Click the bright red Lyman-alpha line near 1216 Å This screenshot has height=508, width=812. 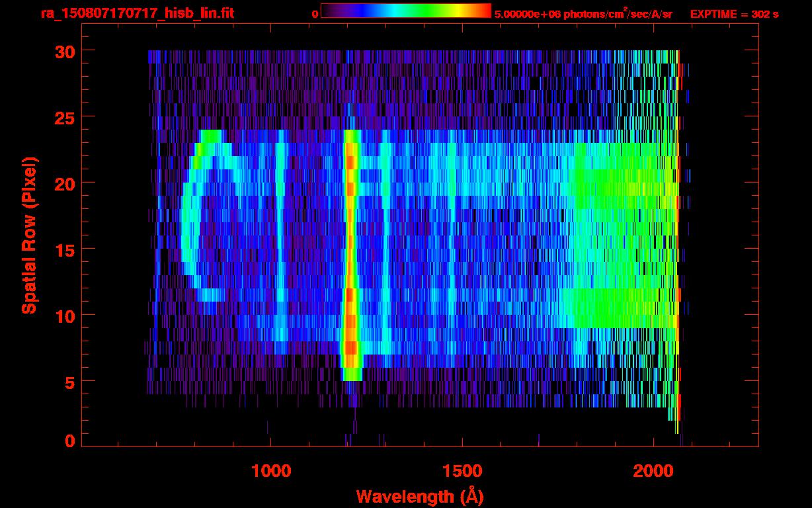tap(351, 255)
